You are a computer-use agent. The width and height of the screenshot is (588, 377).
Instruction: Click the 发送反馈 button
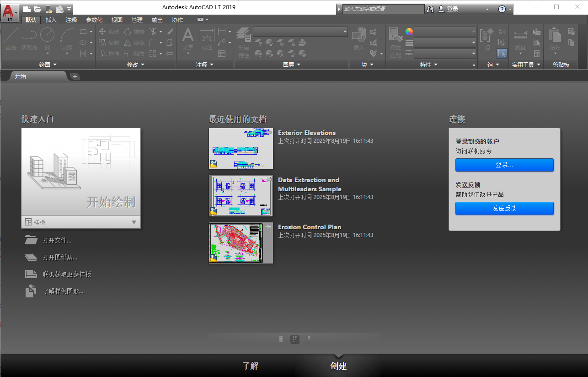(x=504, y=208)
